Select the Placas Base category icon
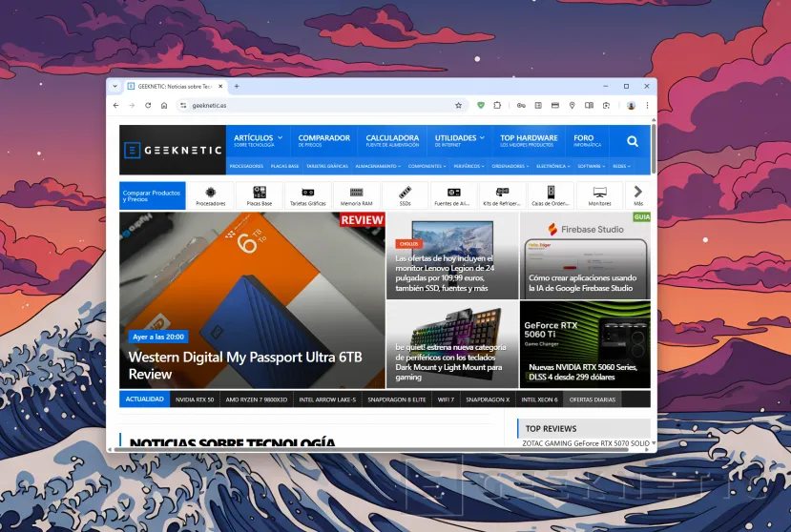 (260, 195)
